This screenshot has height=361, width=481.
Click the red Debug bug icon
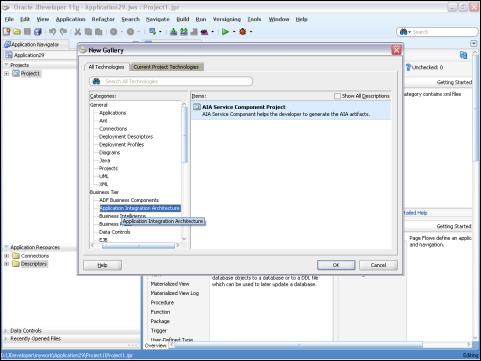point(243,32)
